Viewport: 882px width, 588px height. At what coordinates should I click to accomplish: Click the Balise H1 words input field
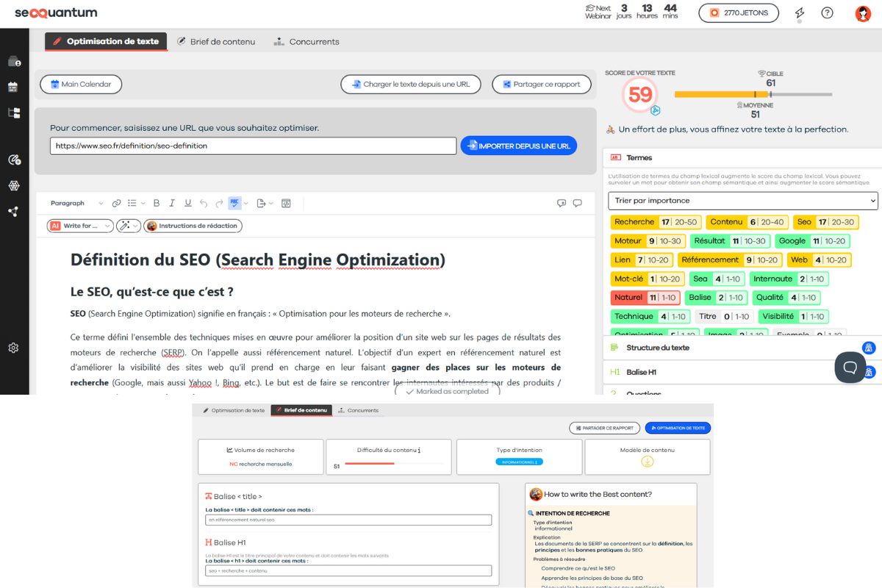click(348, 570)
